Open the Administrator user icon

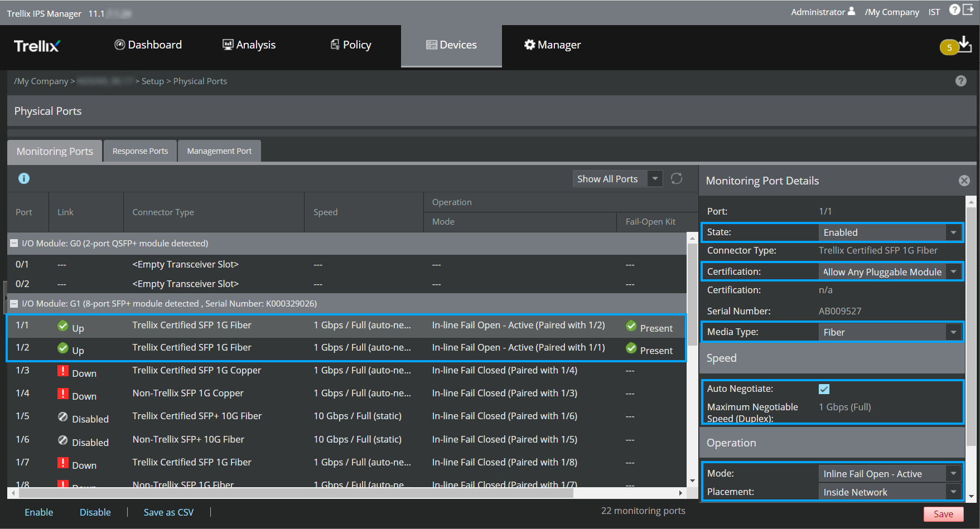click(x=851, y=11)
